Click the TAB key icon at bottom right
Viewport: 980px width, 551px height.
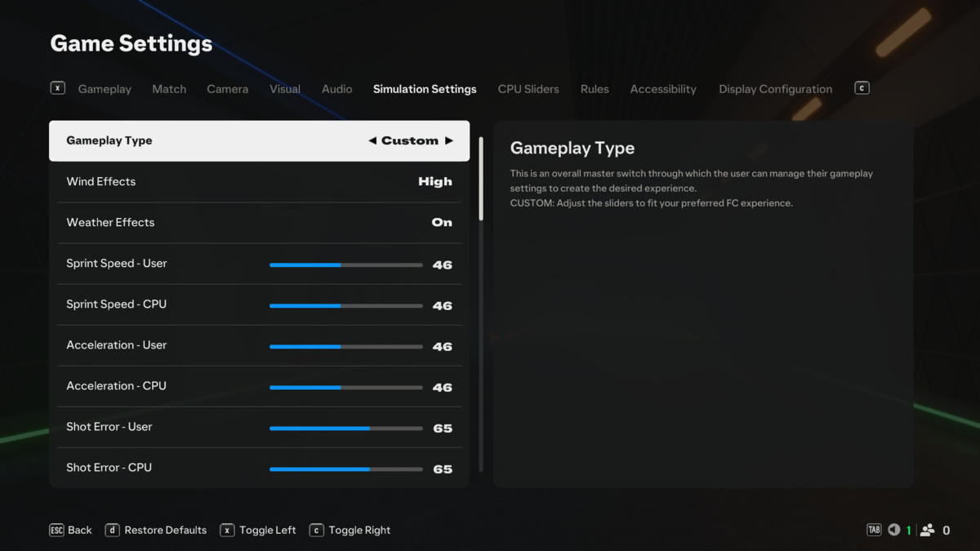click(874, 530)
